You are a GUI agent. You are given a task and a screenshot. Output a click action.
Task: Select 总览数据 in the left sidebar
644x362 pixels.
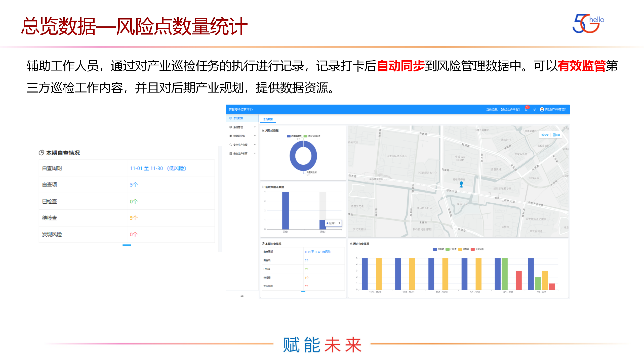(238, 118)
